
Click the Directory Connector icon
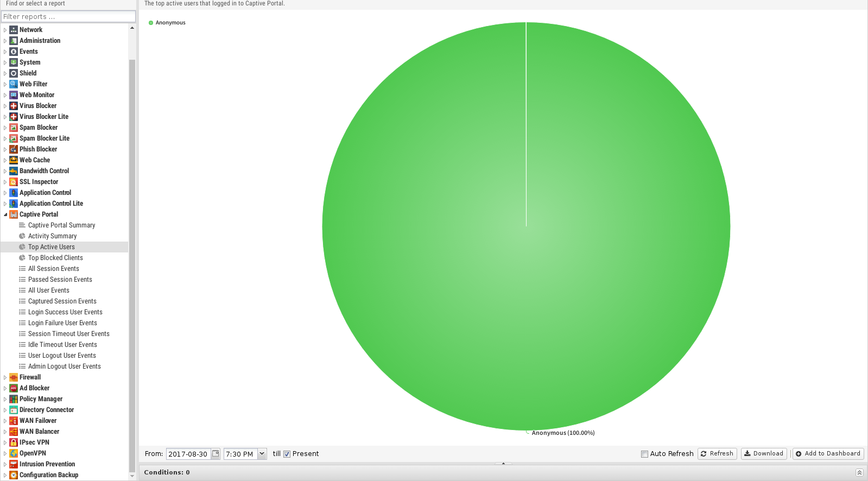14,410
